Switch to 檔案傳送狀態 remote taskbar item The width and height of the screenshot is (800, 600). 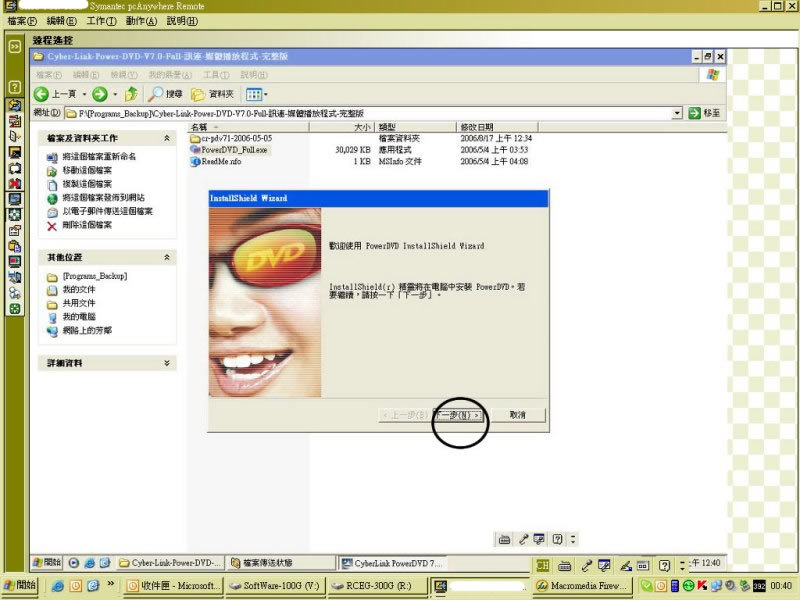point(280,563)
